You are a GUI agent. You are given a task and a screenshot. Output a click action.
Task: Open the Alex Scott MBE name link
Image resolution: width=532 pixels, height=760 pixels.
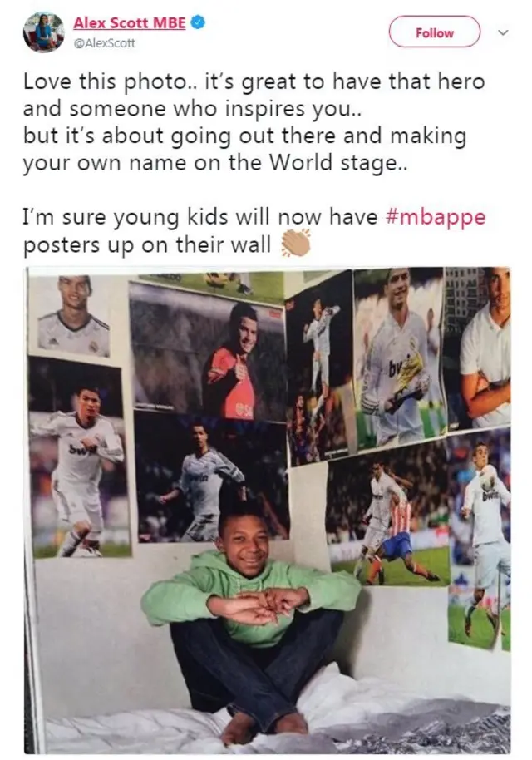130,22
